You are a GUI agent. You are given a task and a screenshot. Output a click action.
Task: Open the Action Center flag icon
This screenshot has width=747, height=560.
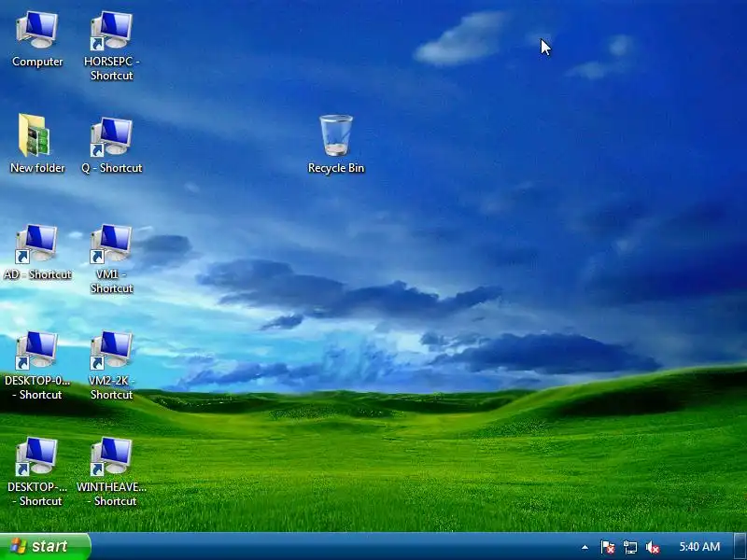click(x=607, y=547)
